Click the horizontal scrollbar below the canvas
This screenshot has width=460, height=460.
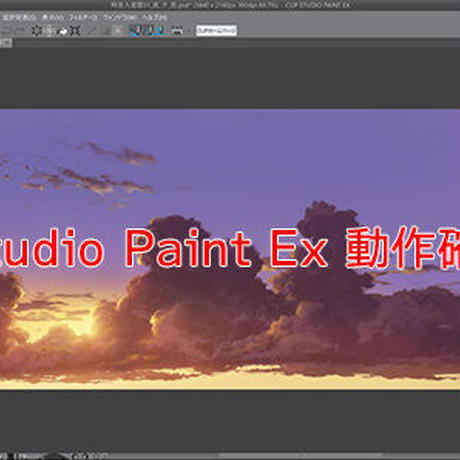click(x=301, y=455)
